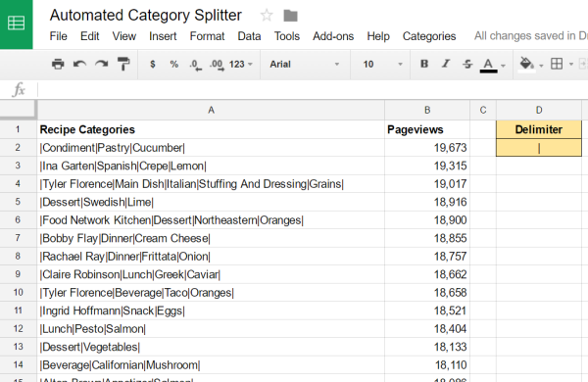Click pageviews value 18,110
The width and height of the screenshot is (588, 382).
click(427, 364)
